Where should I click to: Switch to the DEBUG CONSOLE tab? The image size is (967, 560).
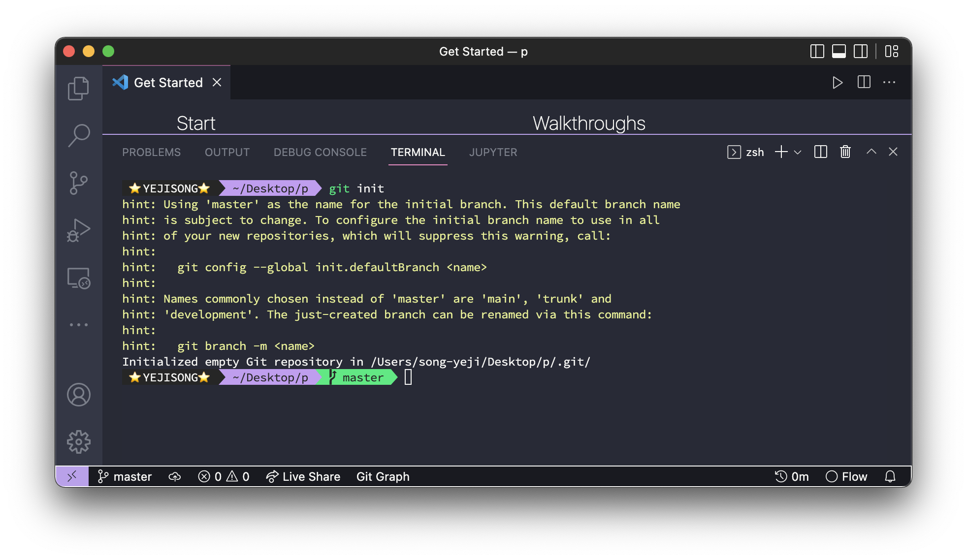(x=320, y=152)
